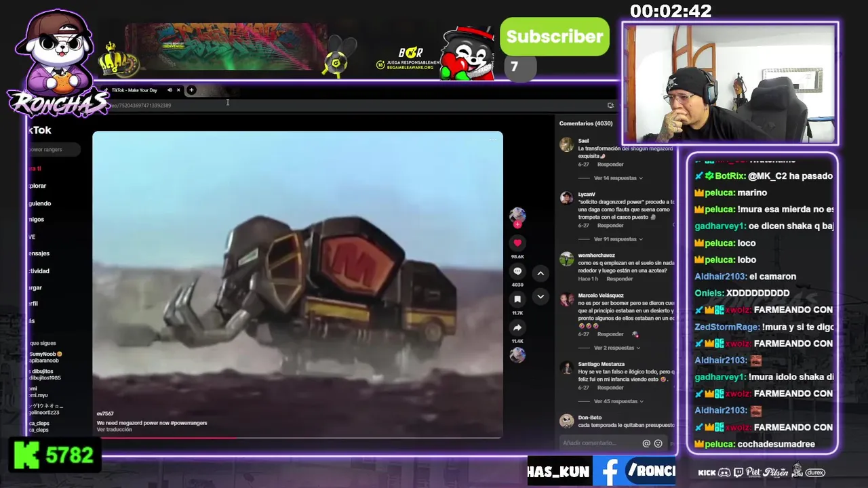Image resolution: width=868 pixels, height=488 pixels.
Task: Click 'Aldhair2103: el camaron' chat message
Action: [x=745, y=277]
